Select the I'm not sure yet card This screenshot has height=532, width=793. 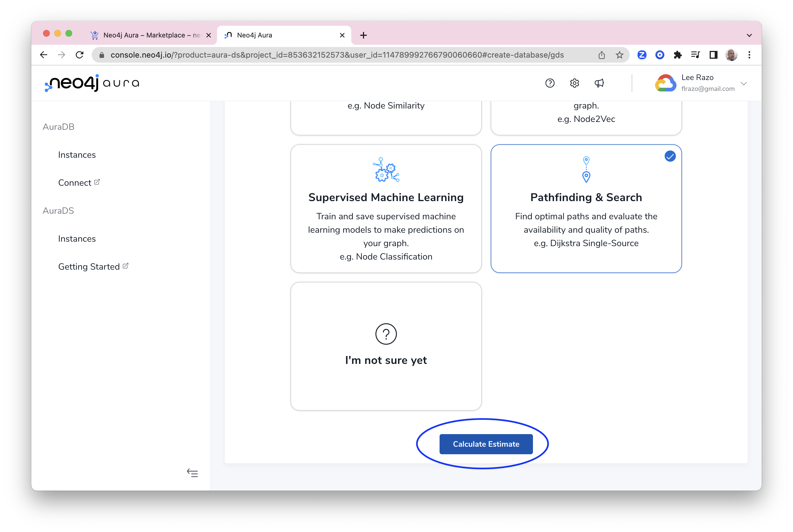coord(386,346)
